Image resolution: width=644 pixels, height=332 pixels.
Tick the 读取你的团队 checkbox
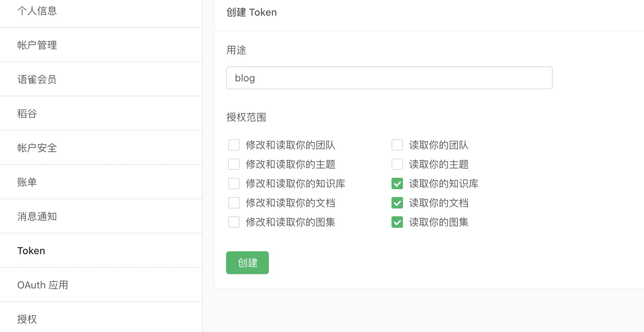(x=397, y=145)
